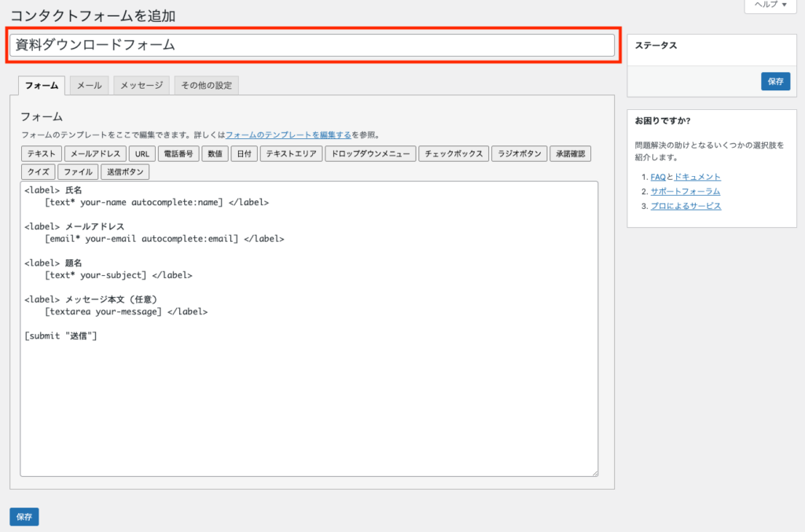Add a ラジオボタン form tag
This screenshot has height=532, width=805.
[519, 154]
